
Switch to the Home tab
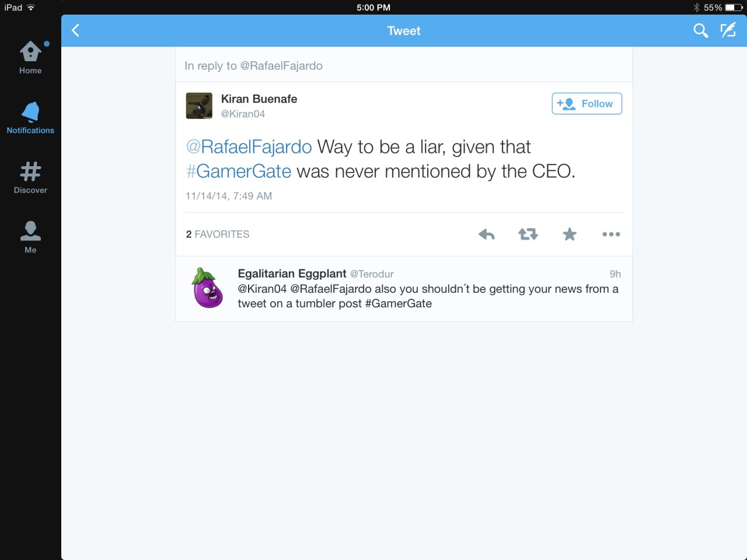tap(30, 58)
